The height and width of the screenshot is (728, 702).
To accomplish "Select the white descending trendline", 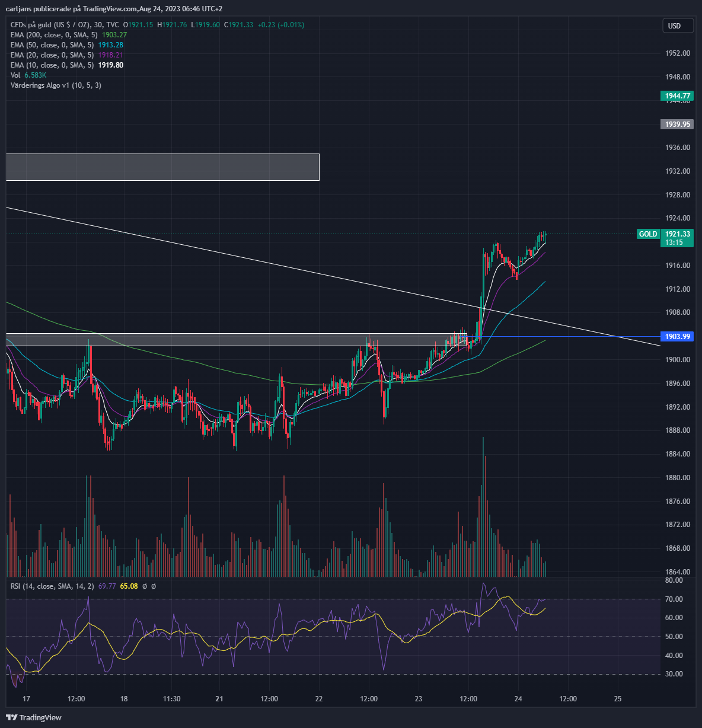I will click(x=332, y=276).
